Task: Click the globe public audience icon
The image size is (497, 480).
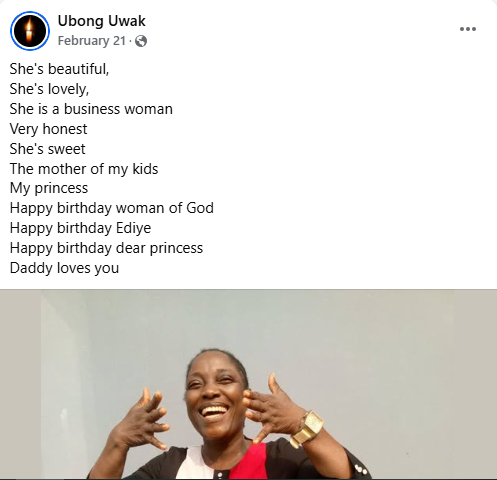Action: click(x=141, y=41)
